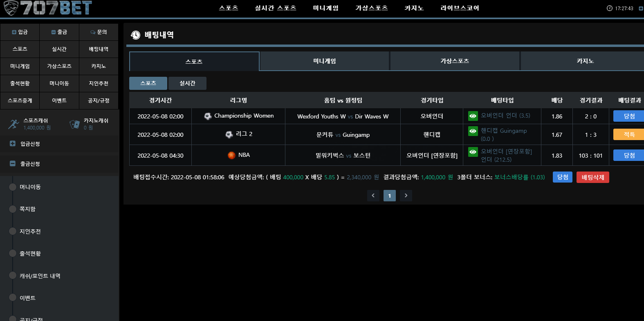Click the 출금 sidebar grid button

click(x=59, y=32)
